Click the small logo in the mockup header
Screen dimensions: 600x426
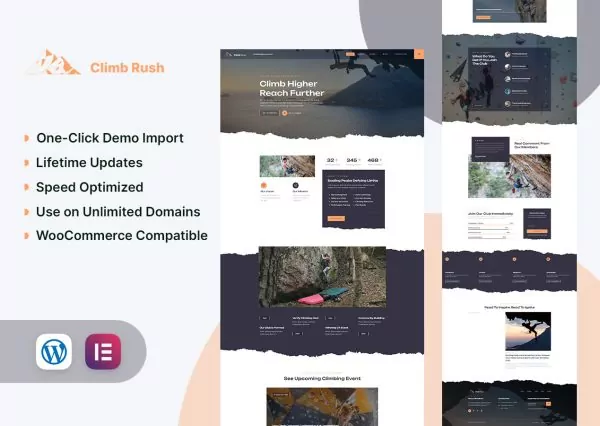[236, 54]
